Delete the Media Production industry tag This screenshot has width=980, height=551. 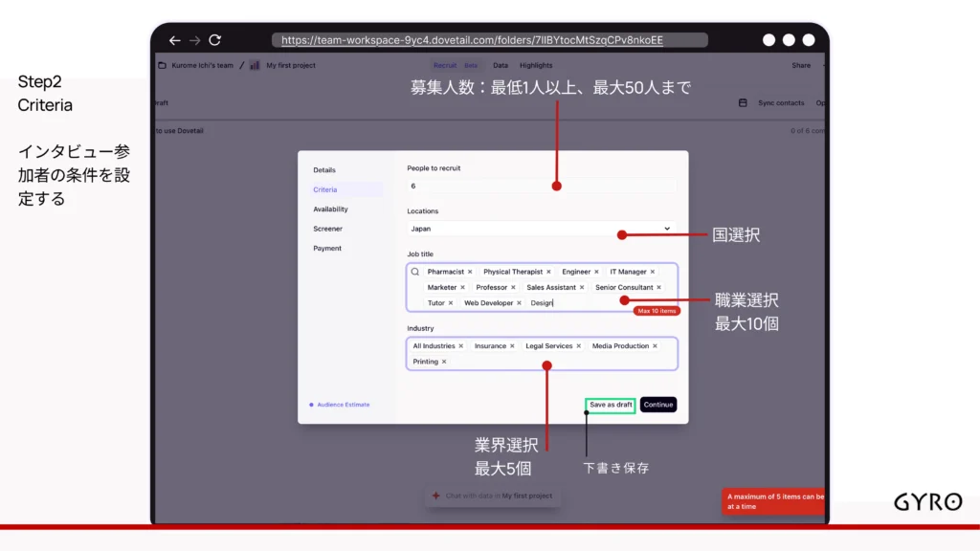[x=655, y=346]
